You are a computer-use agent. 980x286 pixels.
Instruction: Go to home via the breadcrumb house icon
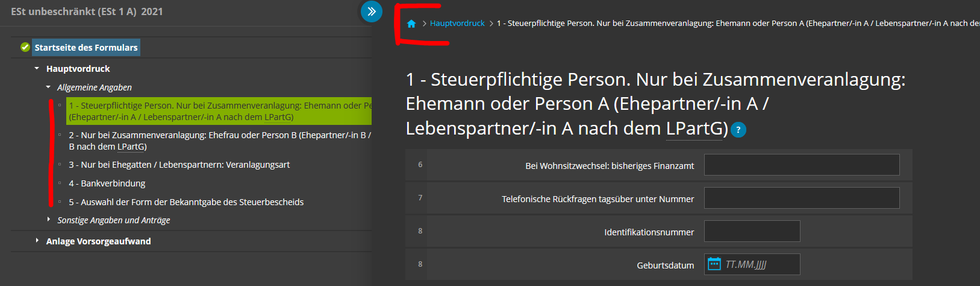[411, 24]
